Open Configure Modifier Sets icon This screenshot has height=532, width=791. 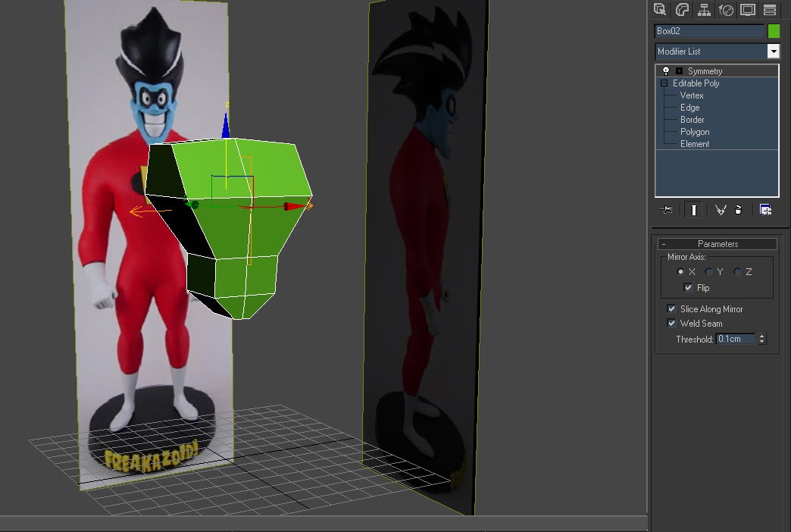[x=766, y=209]
